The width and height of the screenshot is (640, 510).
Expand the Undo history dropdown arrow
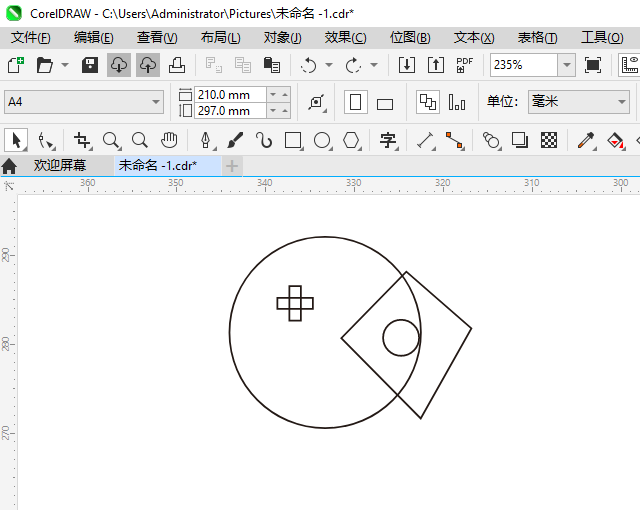pyautogui.click(x=329, y=65)
